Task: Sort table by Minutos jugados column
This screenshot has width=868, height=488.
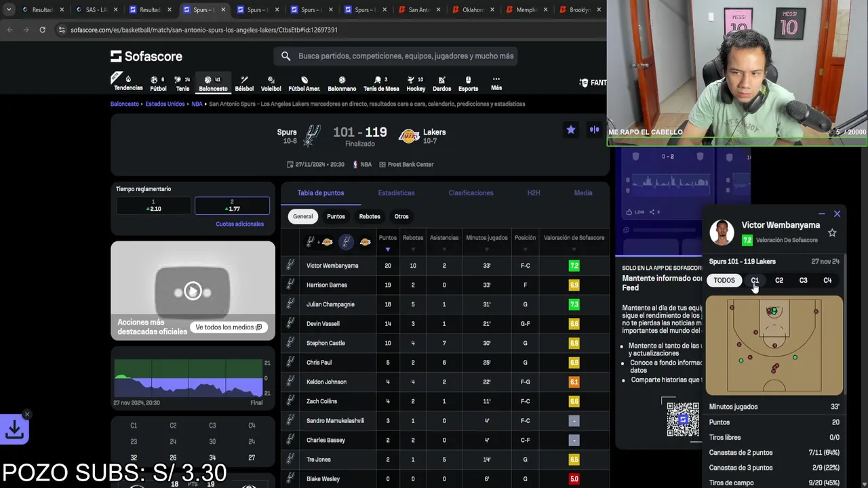Action: pos(487,243)
